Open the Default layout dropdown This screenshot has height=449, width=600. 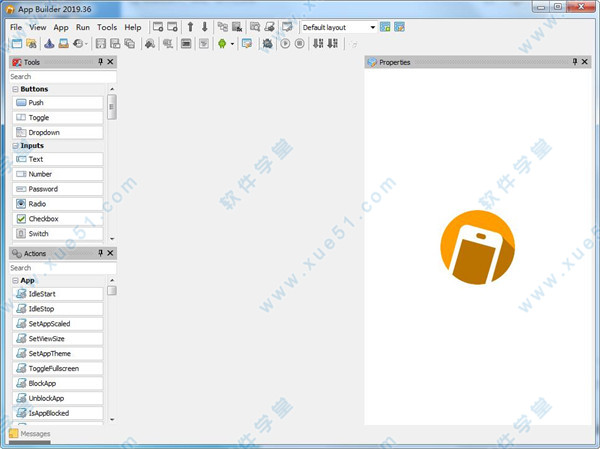[372, 27]
